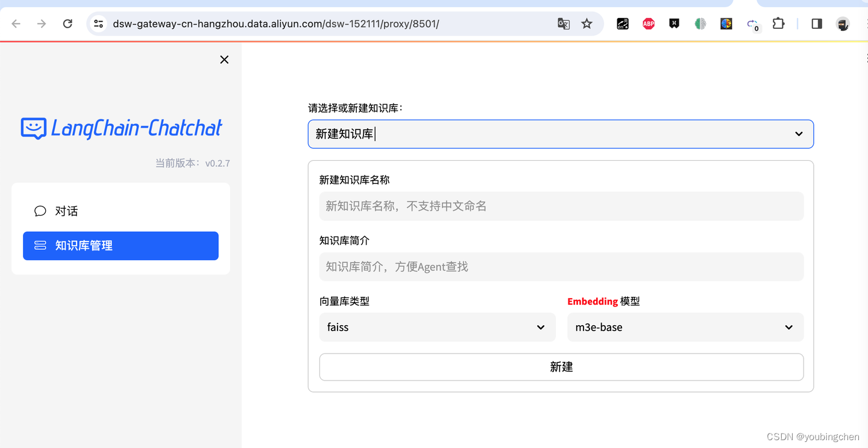Click the 当前版本 v0.2.7 text
Screen dimensions: 868x448
192,163
